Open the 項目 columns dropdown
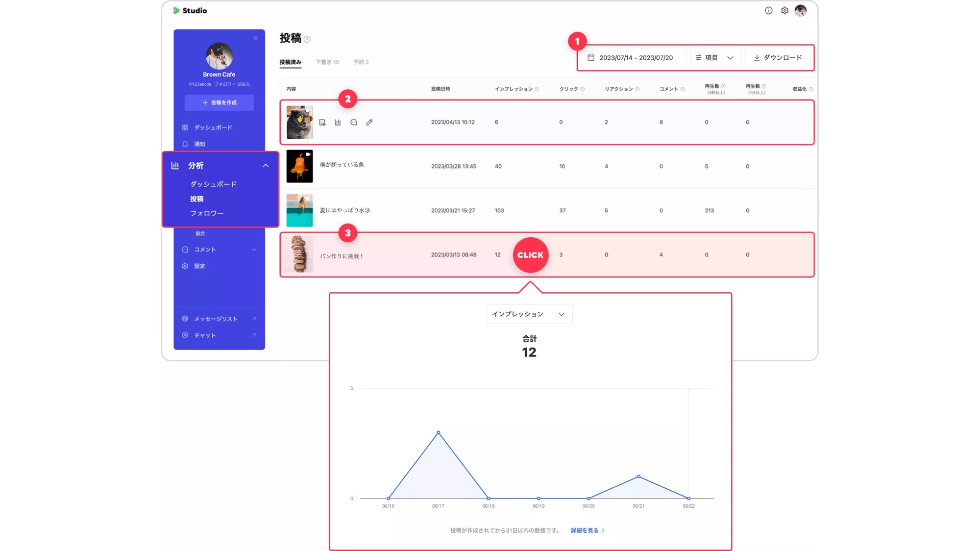The width and height of the screenshot is (980, 551). [x=715, y=58]
